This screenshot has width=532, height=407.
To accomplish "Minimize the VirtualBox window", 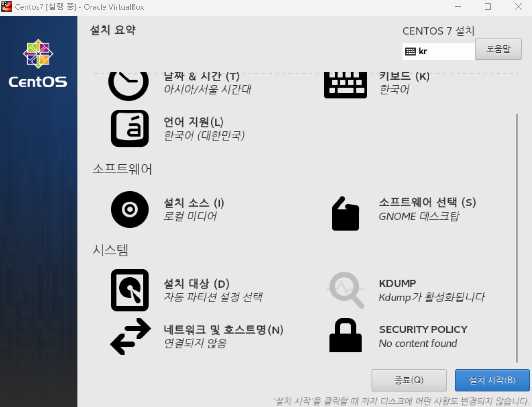I will point(458,7).
